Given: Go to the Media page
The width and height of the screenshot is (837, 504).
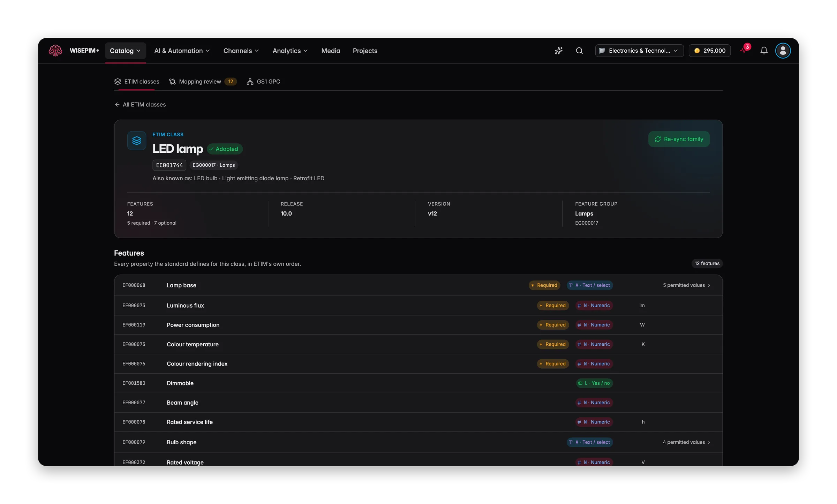Looking at the screenshot, I should [331, 51].
